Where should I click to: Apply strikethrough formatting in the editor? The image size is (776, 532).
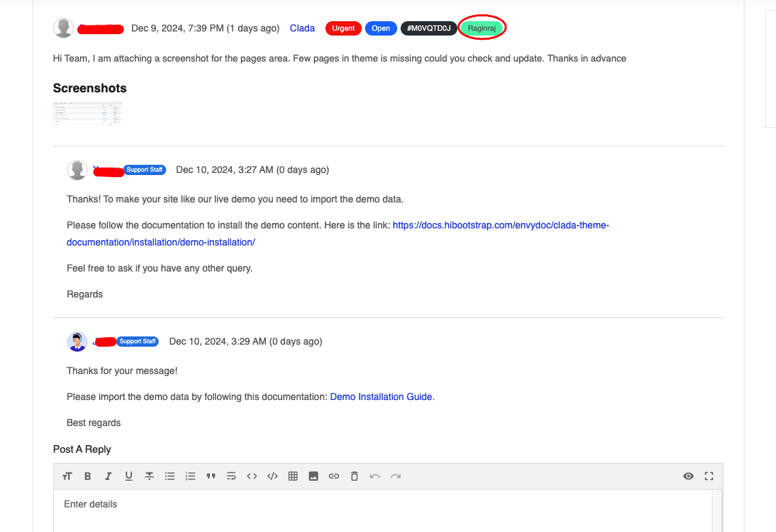click(x=149, y=476)
